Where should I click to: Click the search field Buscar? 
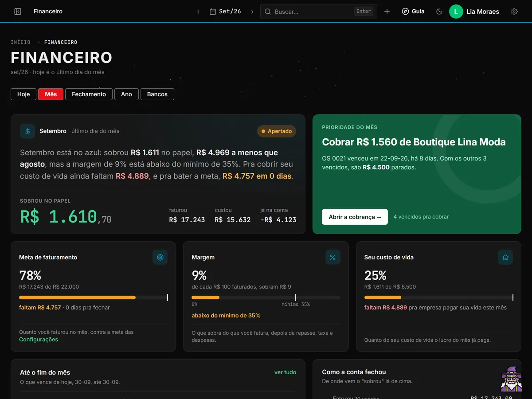319,12
